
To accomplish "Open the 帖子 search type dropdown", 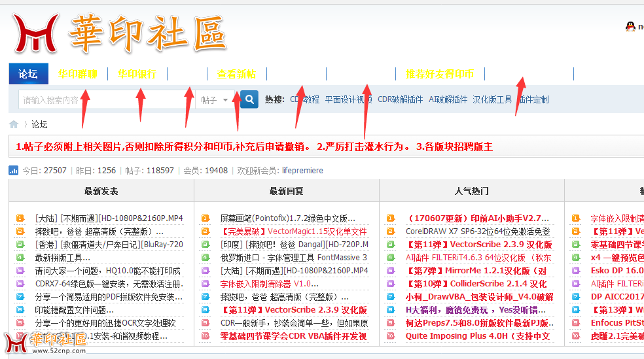I will click(215, 99).
